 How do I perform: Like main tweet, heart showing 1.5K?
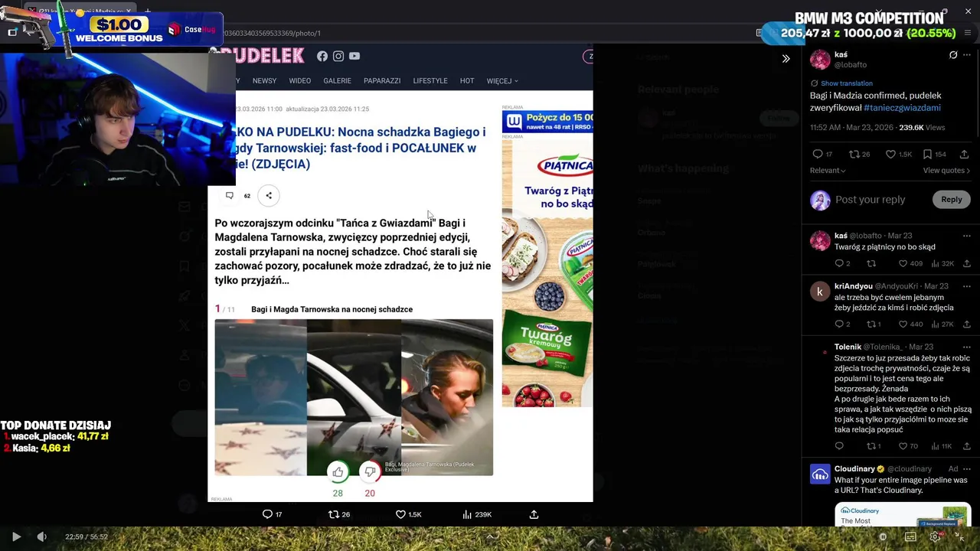coord(899,154)
